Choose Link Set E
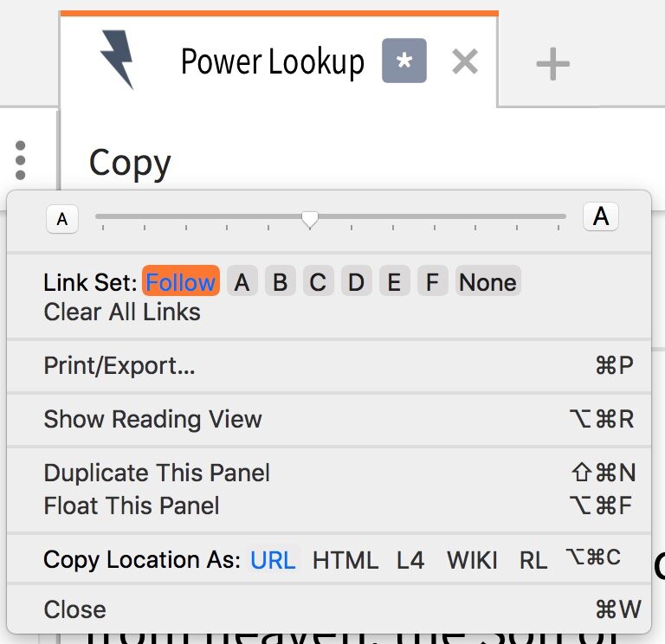Viewport: 665px width, 644px height. [395, 281]
